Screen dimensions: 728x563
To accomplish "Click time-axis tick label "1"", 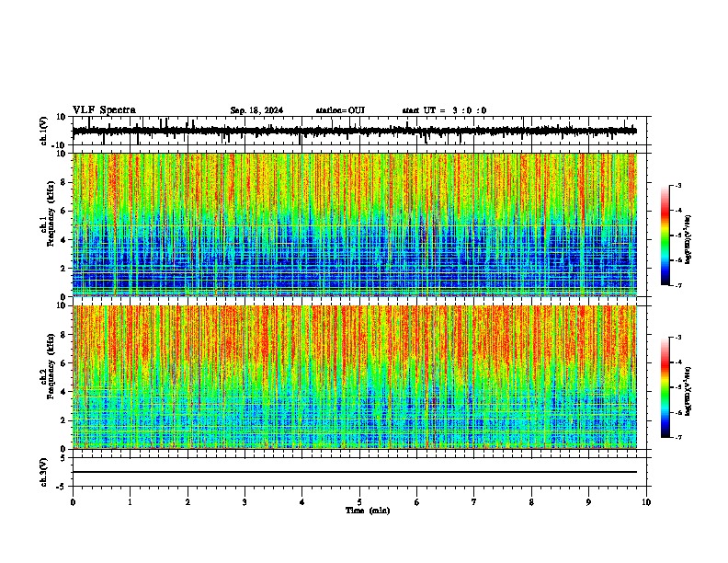I will pyautogui.click(x=130, y=502).
